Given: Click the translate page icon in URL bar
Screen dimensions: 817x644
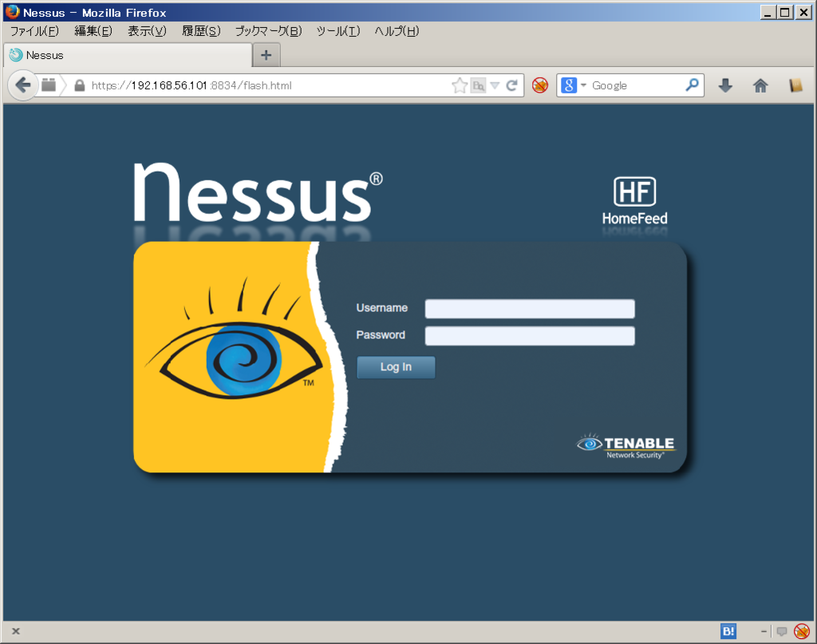Looking at the screenshot, I should [478, 85].
